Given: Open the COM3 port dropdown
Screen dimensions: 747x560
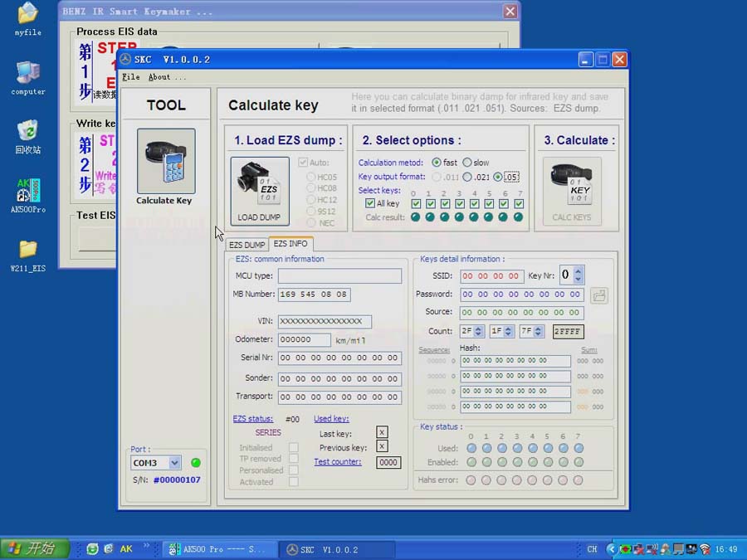Looking at the screenshot, I should [x=174, y=462].
